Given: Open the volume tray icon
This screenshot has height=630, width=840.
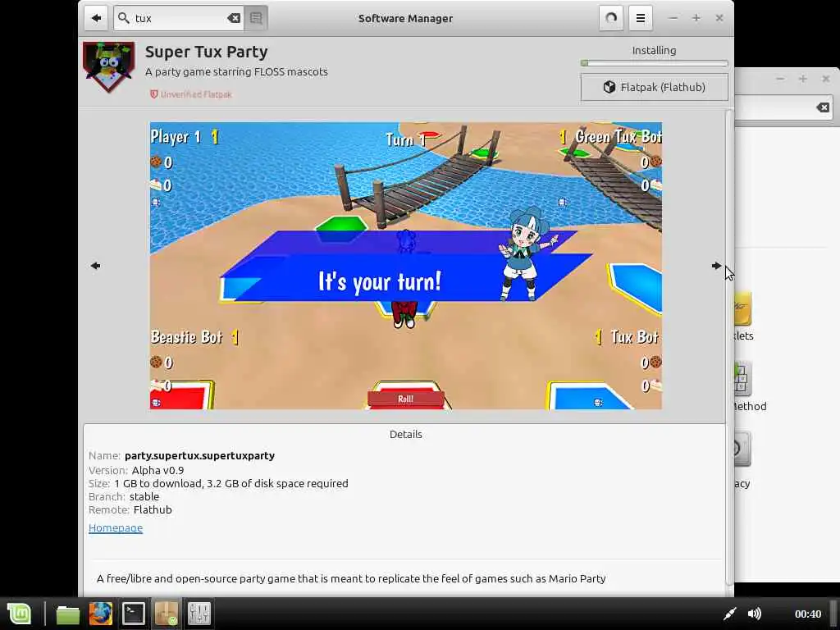Looking at the screenshot, I should [x=755, y=614].
